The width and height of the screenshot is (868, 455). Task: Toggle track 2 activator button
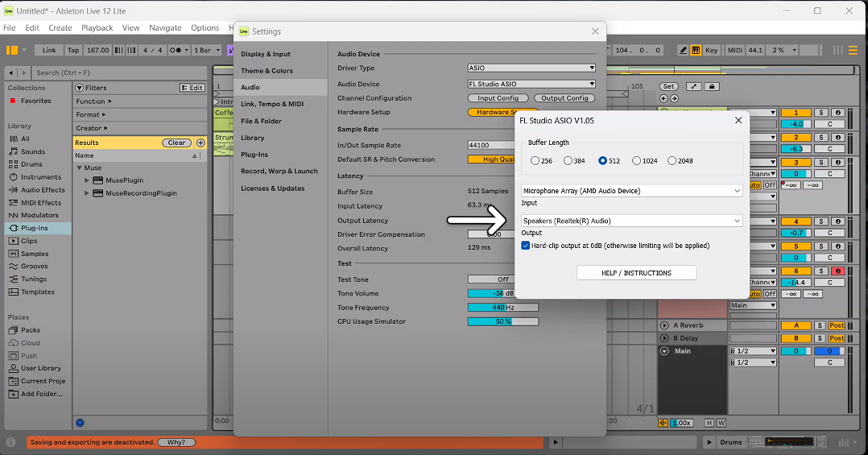click(796, 137)
